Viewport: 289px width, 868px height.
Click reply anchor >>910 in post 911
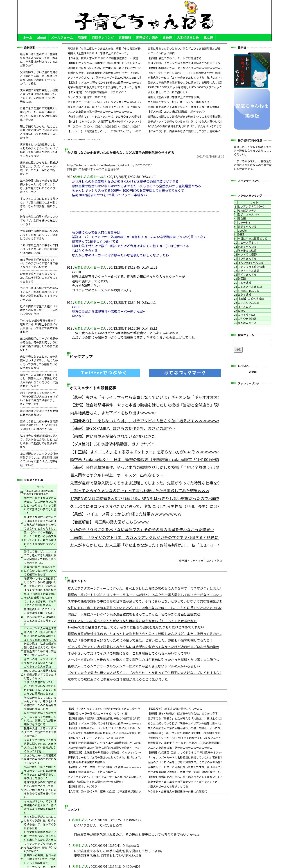76,272
